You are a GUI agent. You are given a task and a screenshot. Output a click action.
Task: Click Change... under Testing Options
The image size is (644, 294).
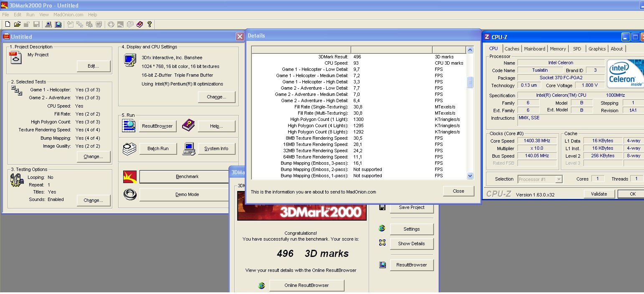94,200
